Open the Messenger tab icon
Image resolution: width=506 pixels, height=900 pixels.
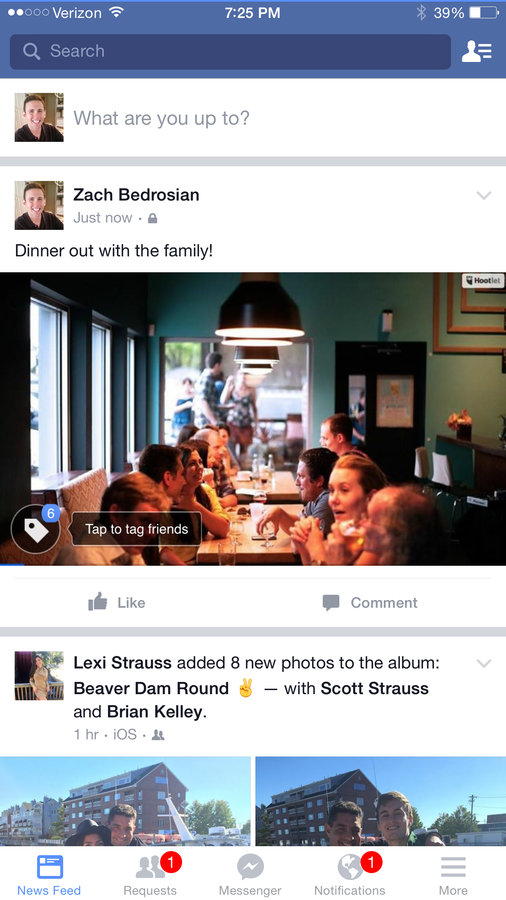[x=250, y=867]
